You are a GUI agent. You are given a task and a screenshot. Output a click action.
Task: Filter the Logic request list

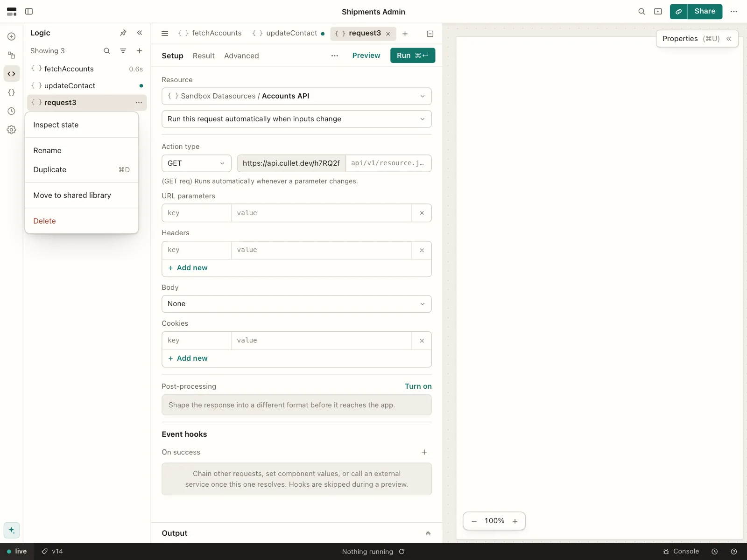(123, 51)
